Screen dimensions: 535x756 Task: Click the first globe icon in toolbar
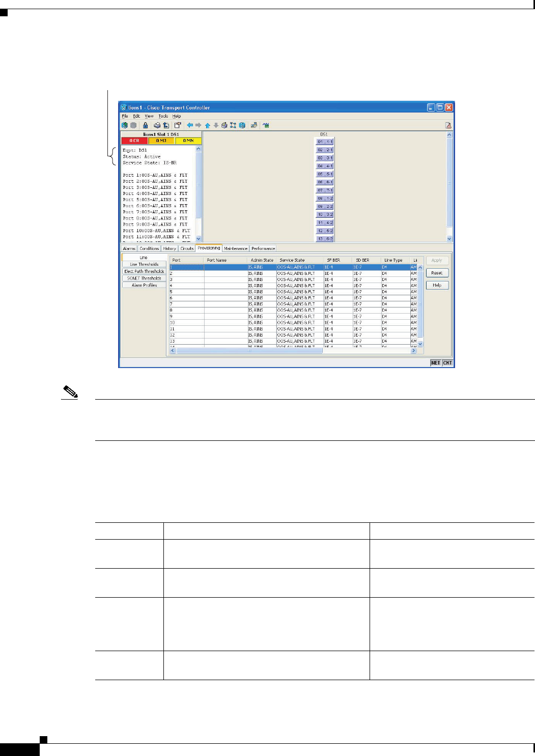tap(125, 125)
